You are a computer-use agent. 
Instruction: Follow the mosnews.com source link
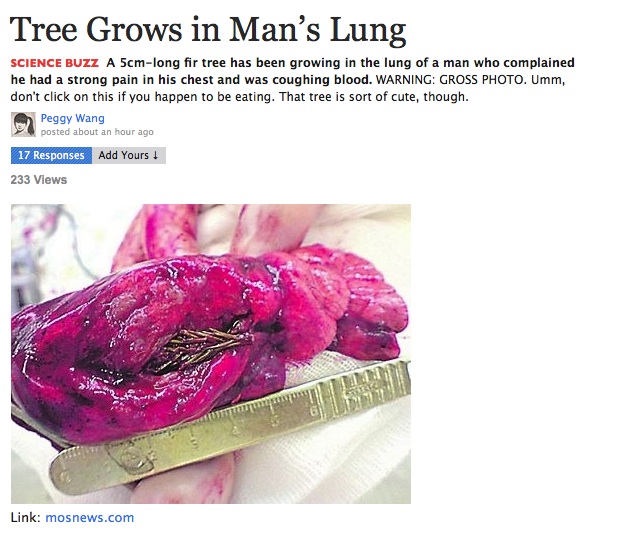pos(89,517)
